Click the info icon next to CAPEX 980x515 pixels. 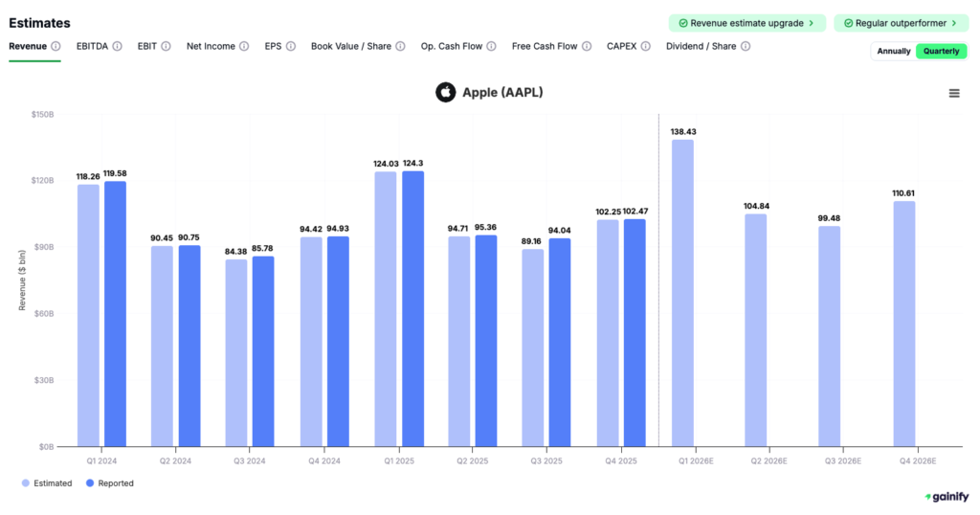tap(646, 46)
